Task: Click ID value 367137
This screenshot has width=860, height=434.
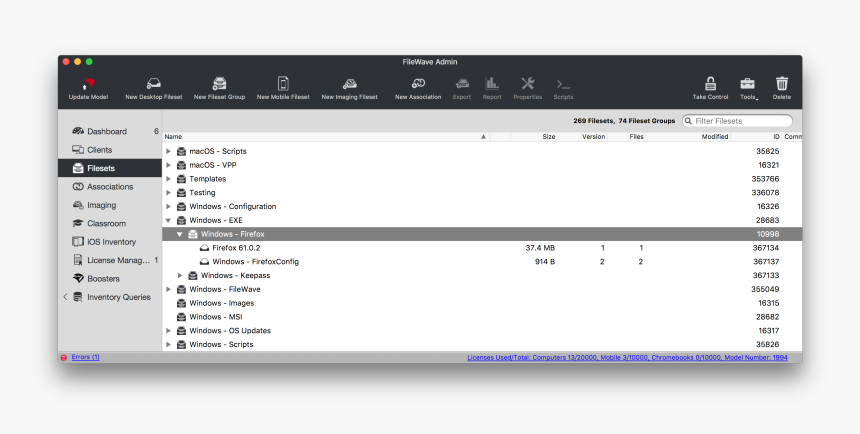Action: point(766,262)
